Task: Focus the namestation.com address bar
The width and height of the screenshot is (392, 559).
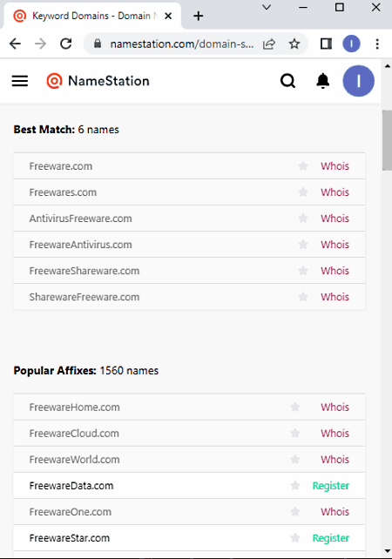Action: [182, 44]
